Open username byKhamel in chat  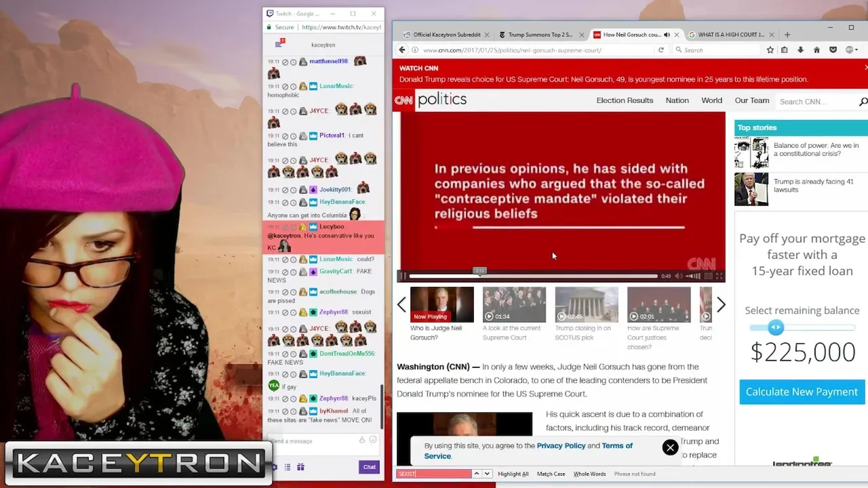(334, 411)
